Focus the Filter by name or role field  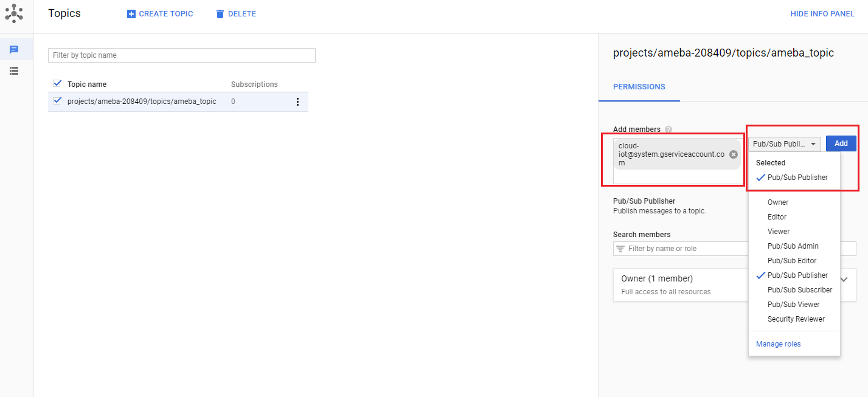681,249
